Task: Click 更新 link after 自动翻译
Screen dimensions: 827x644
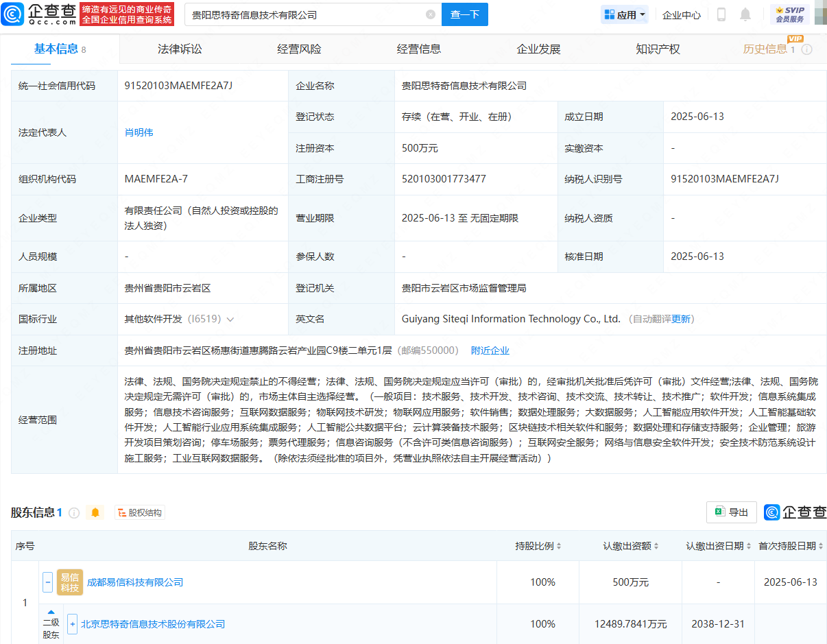Action: pyautogui.click(x=681, y=319)
